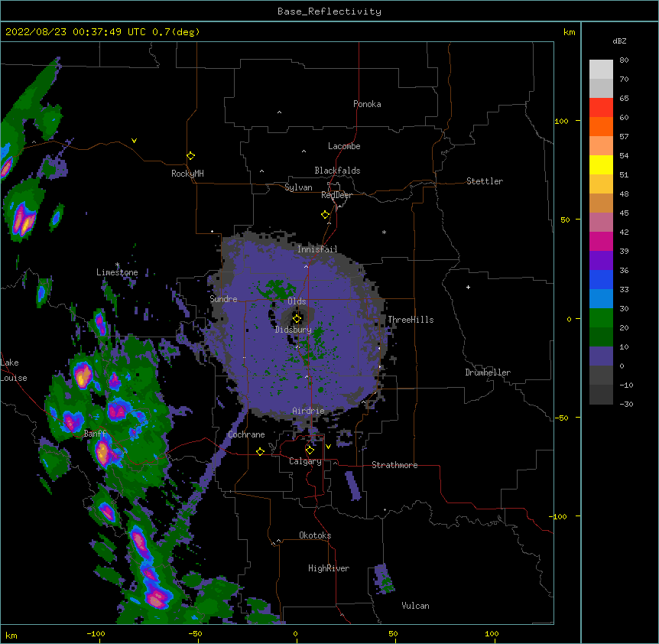Screen dimensions: 659x644
Task: Click the slate purple 0-10 dBZ legend swatch
Action: (601, 356)
